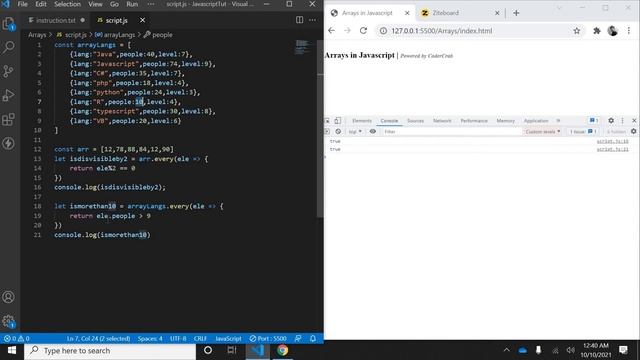The height and width of the screenshot is (360, 640).
Task: Change indentation via Spaces: 4
Action: coord(150,338)
